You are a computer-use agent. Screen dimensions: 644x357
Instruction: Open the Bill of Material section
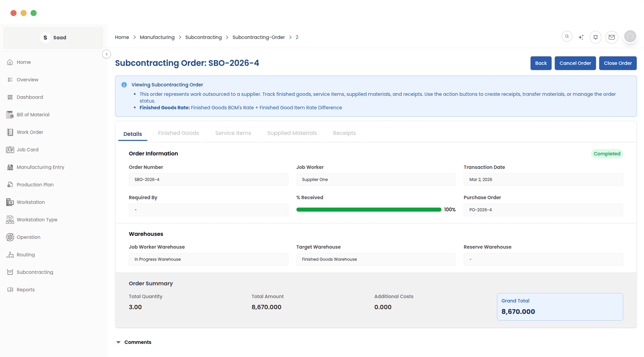[x=33, y=115]
